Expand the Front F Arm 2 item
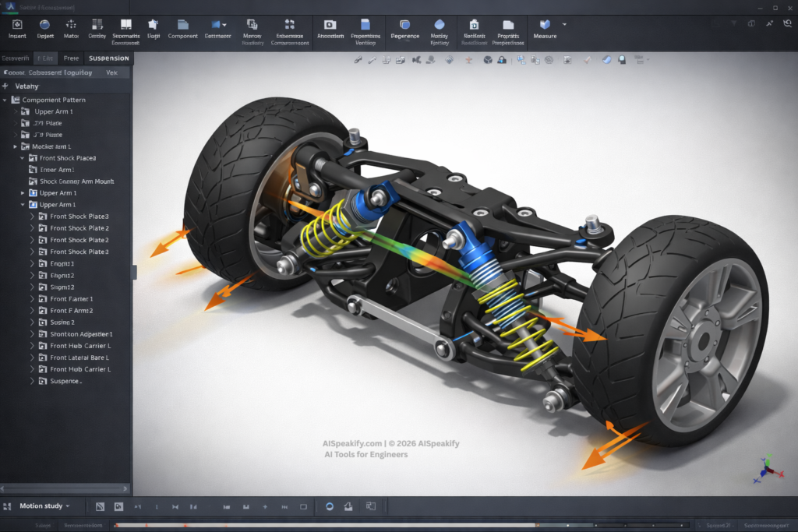The height and width of the screenshot is (532, 798). point(32,311)
